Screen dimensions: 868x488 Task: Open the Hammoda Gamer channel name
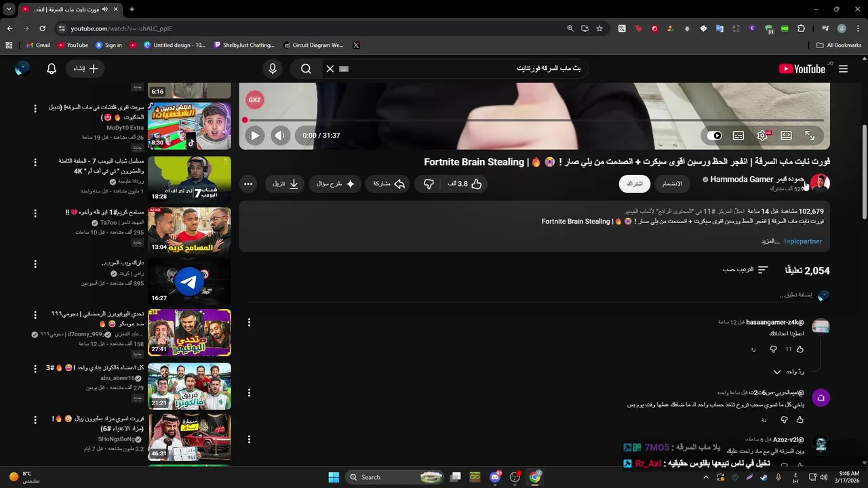[x=757, y=180]
